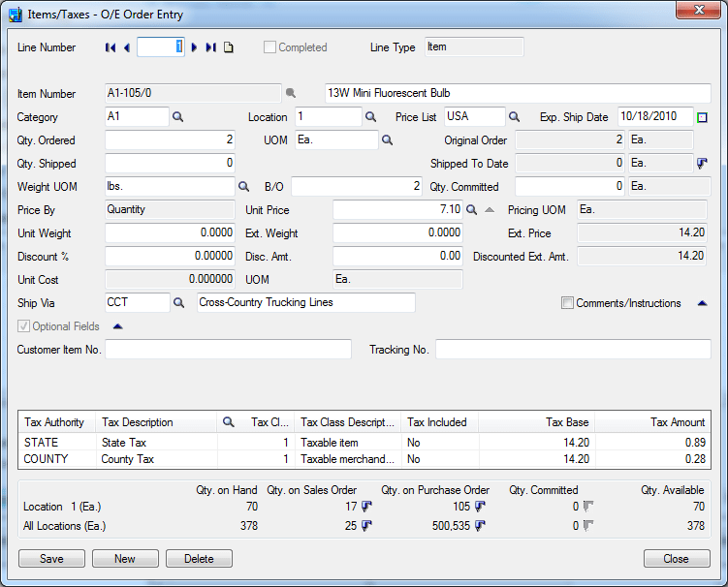Image resolution: width=728 pixels, height=587 pixels.
Task: Select the COUNTY tax authority row
Action: click(x=364, y=459)
